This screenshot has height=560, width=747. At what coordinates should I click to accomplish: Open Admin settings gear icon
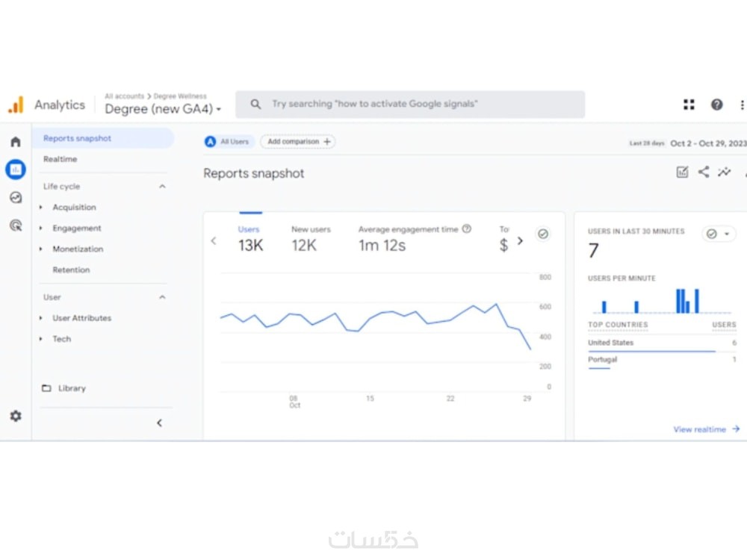coord(16,416)
